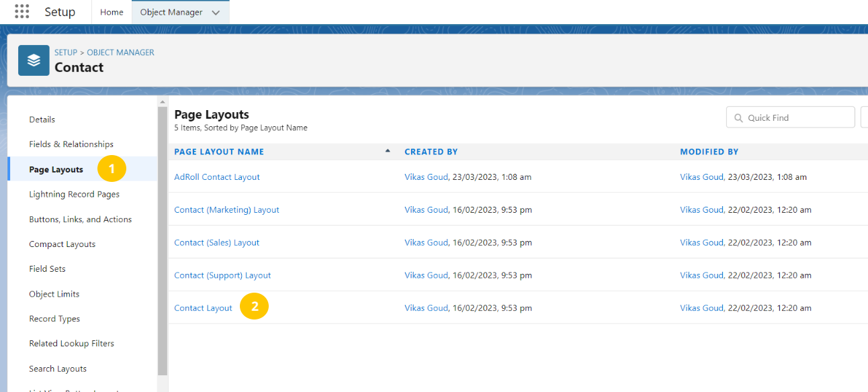Open the Field Sets section
The width and height of the screenshot is (868, 392).
tap(48, 268)
